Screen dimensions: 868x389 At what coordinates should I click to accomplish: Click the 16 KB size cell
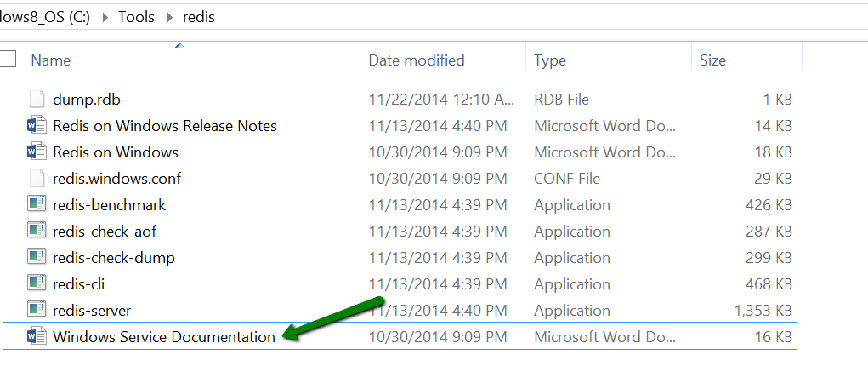point(774,336)
